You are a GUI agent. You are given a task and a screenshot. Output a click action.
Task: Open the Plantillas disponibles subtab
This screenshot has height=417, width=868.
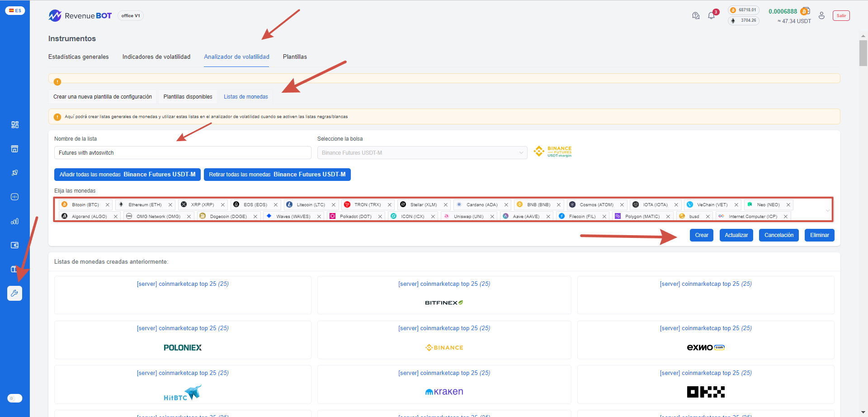188,97
